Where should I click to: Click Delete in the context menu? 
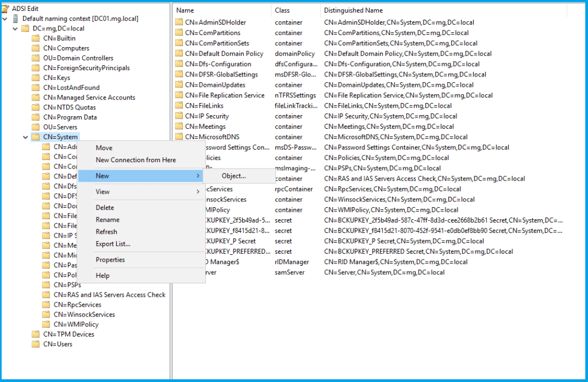point(105,208)
